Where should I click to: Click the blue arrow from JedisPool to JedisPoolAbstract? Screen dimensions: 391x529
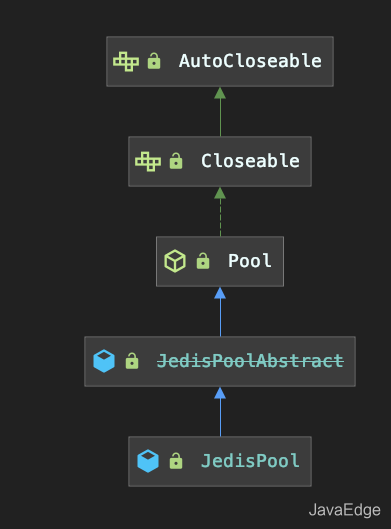tap(220, 411)
